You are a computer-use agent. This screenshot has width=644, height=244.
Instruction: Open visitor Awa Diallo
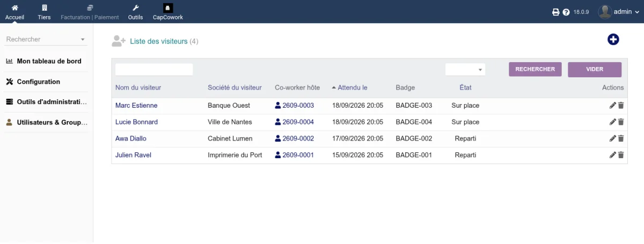point(131,138)
